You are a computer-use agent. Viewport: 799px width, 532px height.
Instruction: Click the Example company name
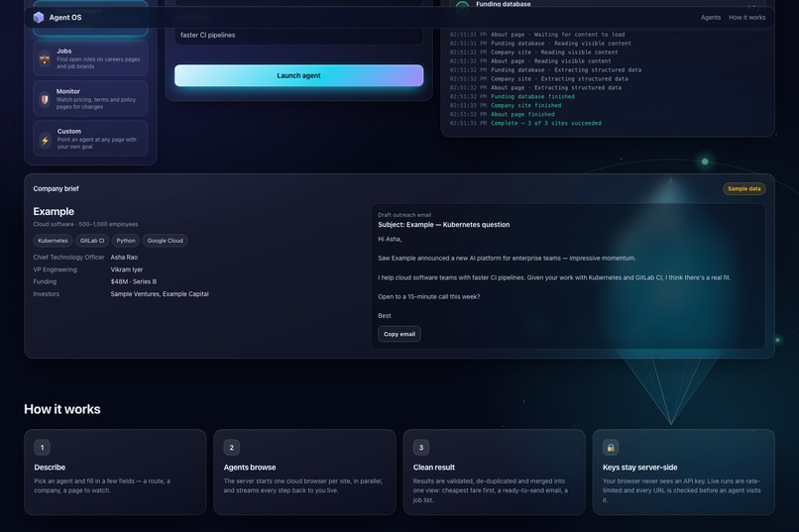(54, 211)
